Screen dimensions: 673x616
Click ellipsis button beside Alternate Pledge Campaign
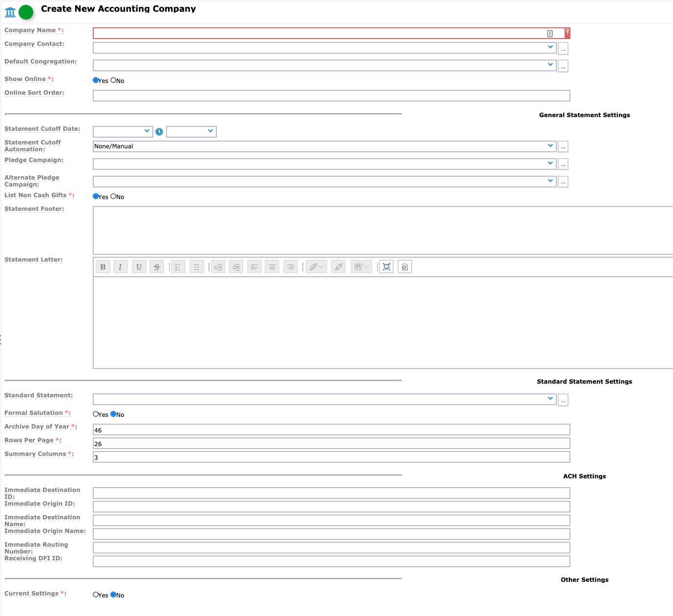coord(563,182)
